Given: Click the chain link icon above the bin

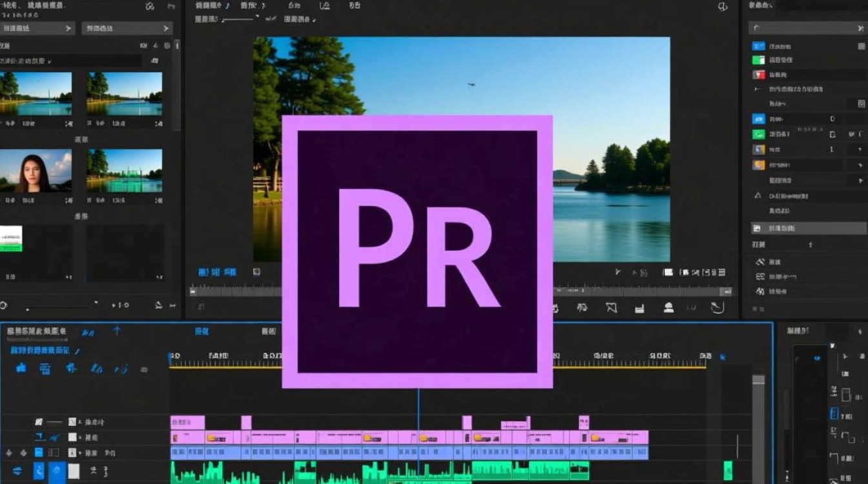Looking at the screenshot, I should click(x=150, y=6).
